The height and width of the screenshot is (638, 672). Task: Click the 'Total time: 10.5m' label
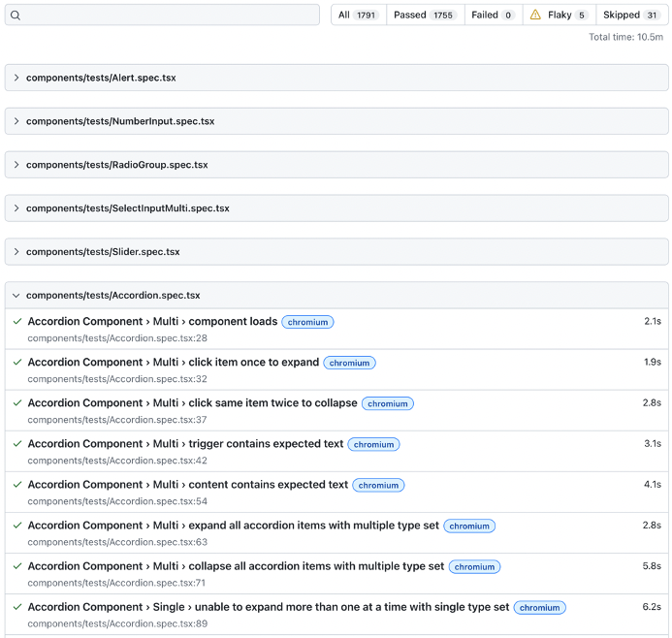tap(625, 37)
